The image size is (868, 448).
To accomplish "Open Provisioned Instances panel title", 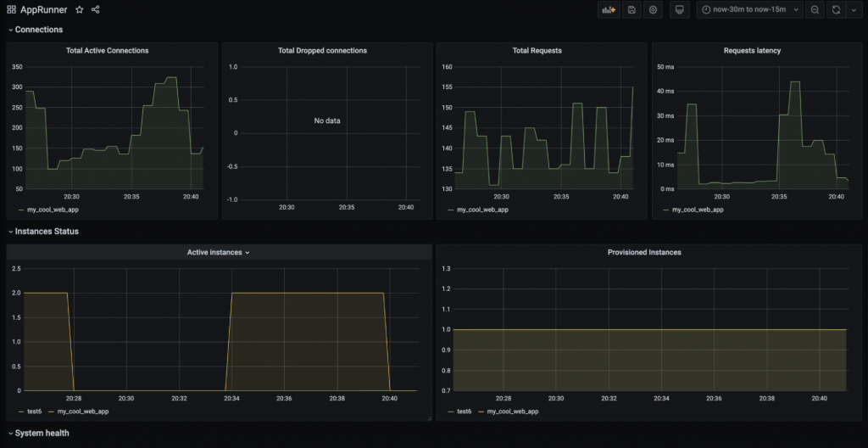I will 644,252.
